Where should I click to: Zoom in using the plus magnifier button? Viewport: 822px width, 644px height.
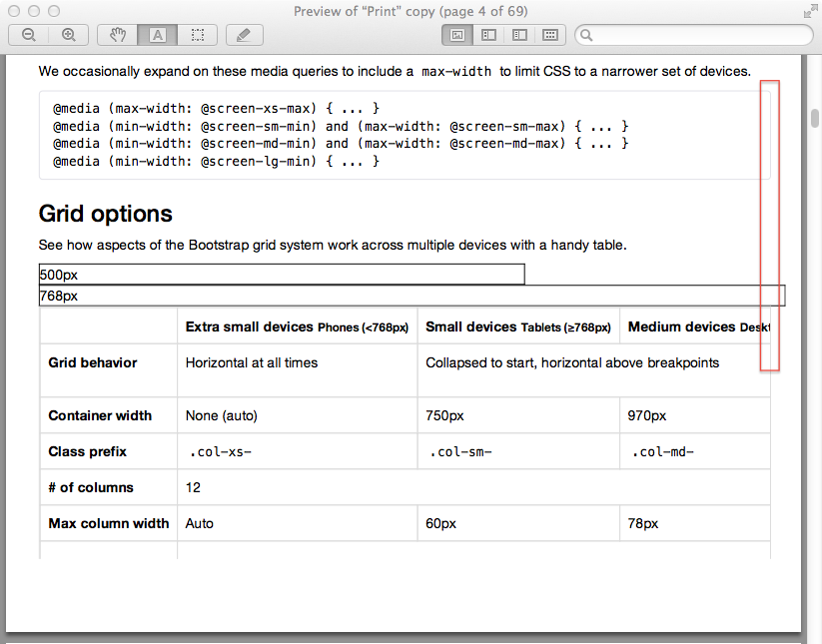[69, 35]
